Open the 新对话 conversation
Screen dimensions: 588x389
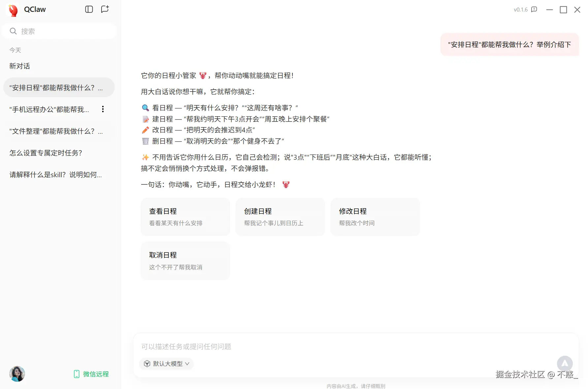point(59,66)
